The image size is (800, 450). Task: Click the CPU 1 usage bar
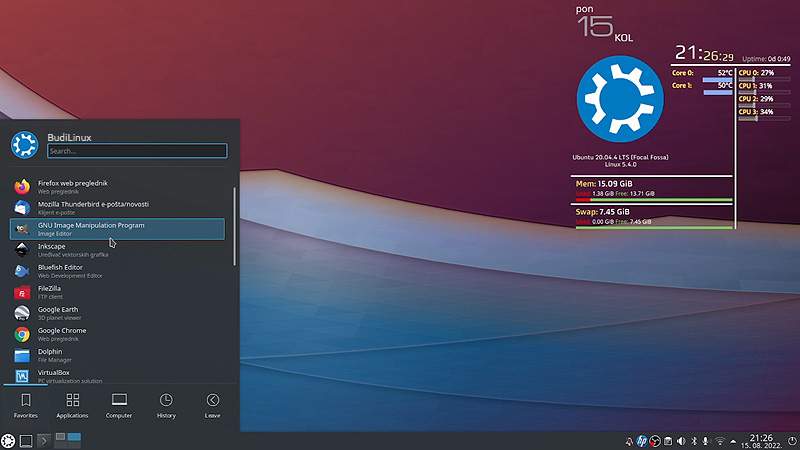[x=764, y=92]
